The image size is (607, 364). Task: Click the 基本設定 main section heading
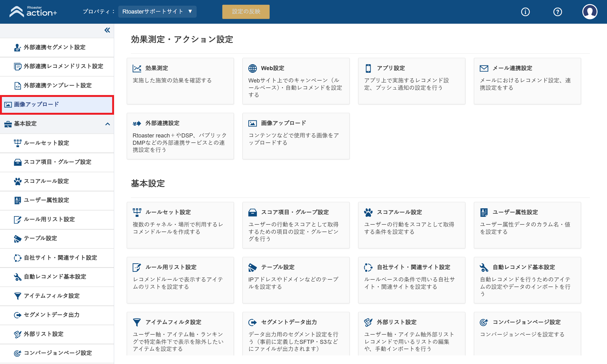[148, 183]
